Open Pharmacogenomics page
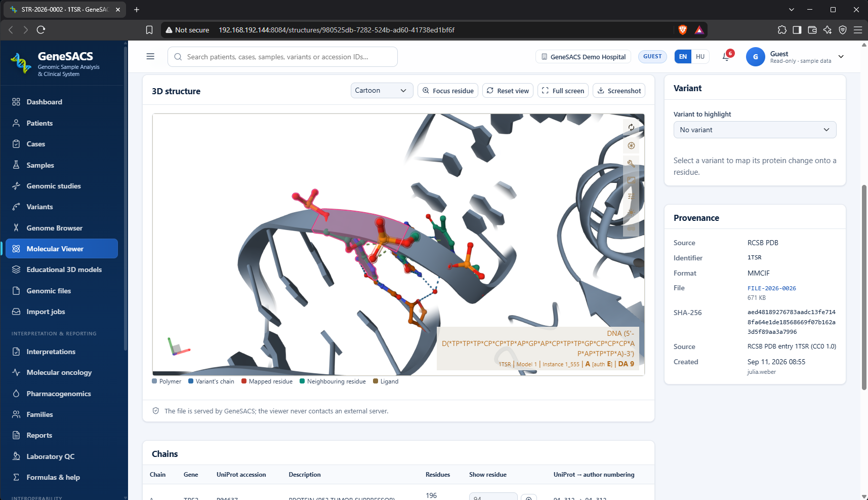The image size is (868, 500). click(x=62, y=394)
